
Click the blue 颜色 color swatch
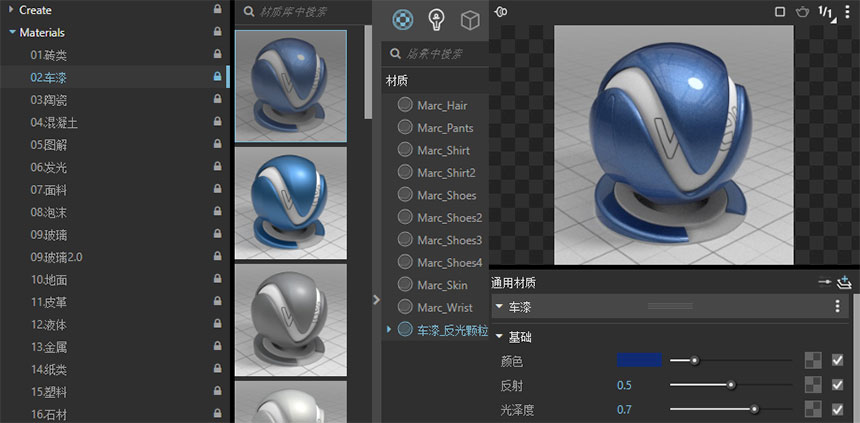pos(639,360)
